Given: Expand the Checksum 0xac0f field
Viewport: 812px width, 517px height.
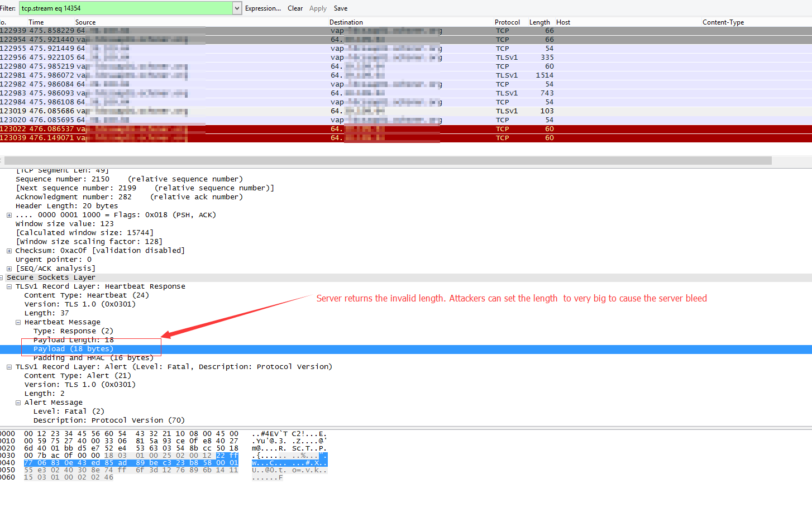Looking at the screenshot, I should coord(9,250).
